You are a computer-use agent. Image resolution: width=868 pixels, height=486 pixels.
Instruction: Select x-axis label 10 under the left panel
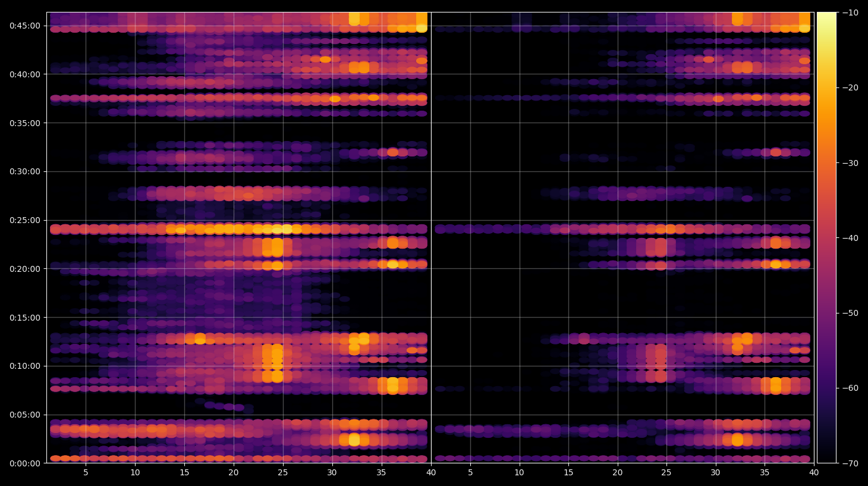click(135, 473)
